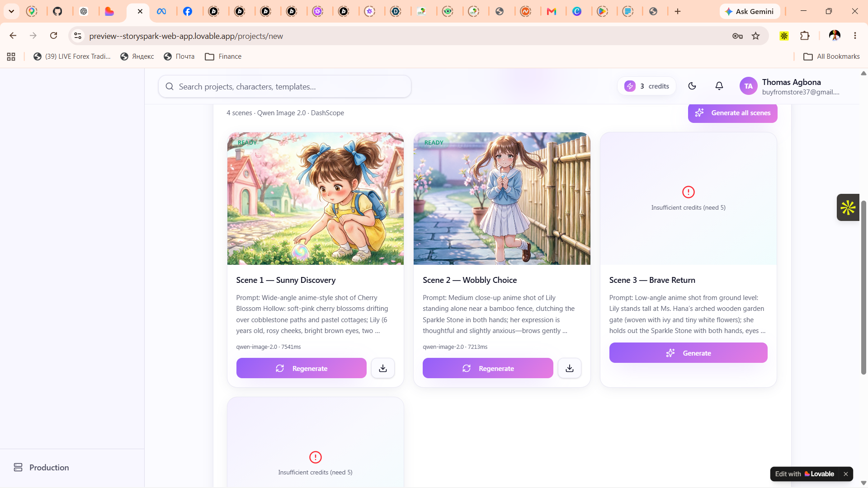Regenerate Scene 1 Sunny Discovery

point(302,368)
